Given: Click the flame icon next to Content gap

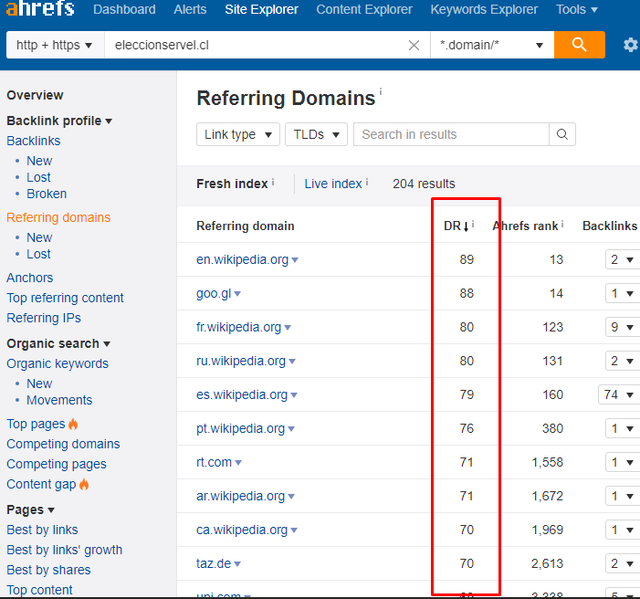Looking at the screenshot, I should [x=84, y=484].
